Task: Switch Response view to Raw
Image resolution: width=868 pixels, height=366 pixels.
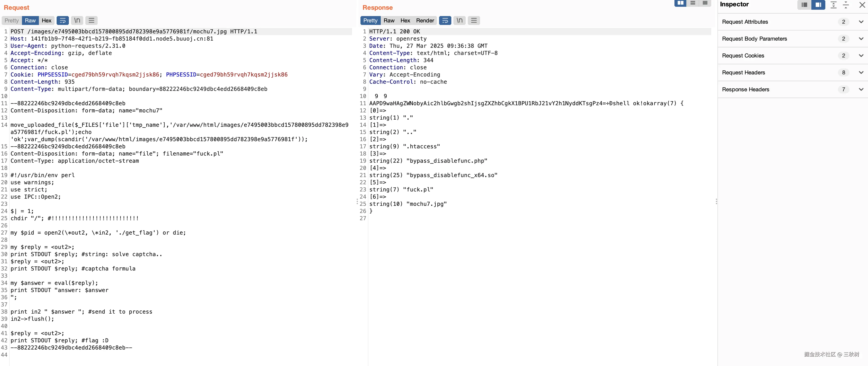Action: [389, 20]
